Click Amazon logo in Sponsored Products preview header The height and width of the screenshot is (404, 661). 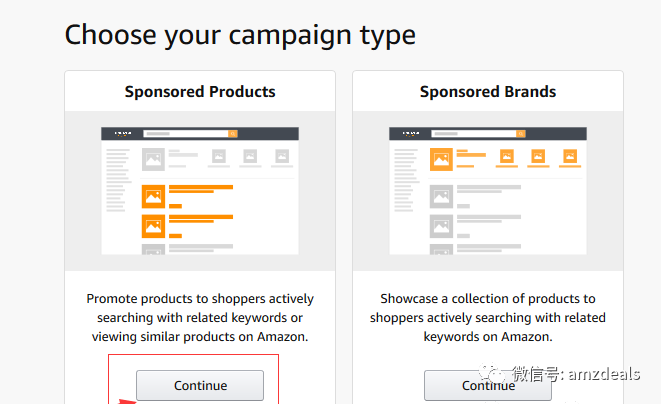click(121, 133)
